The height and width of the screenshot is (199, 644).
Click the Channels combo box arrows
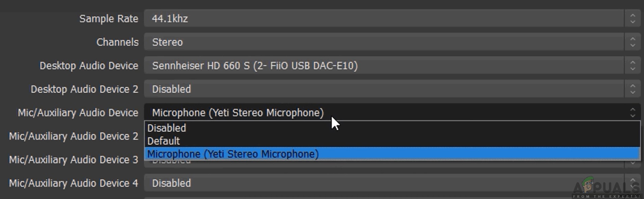[x=633, y=42]
